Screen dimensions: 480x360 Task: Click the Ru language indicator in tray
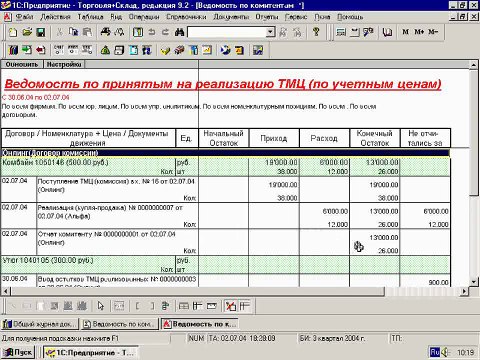435,352
